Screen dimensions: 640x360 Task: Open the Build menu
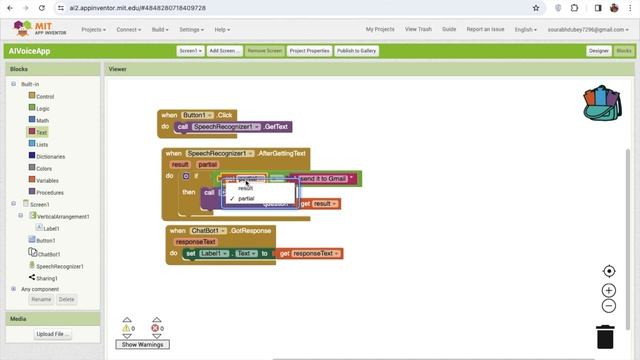160,29
